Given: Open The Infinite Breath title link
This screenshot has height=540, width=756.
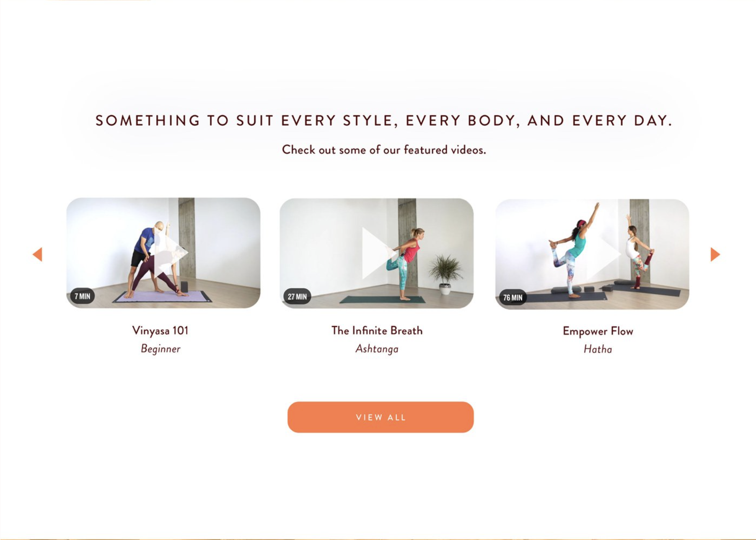Looking at the screenshot, I should pos(377,331).
